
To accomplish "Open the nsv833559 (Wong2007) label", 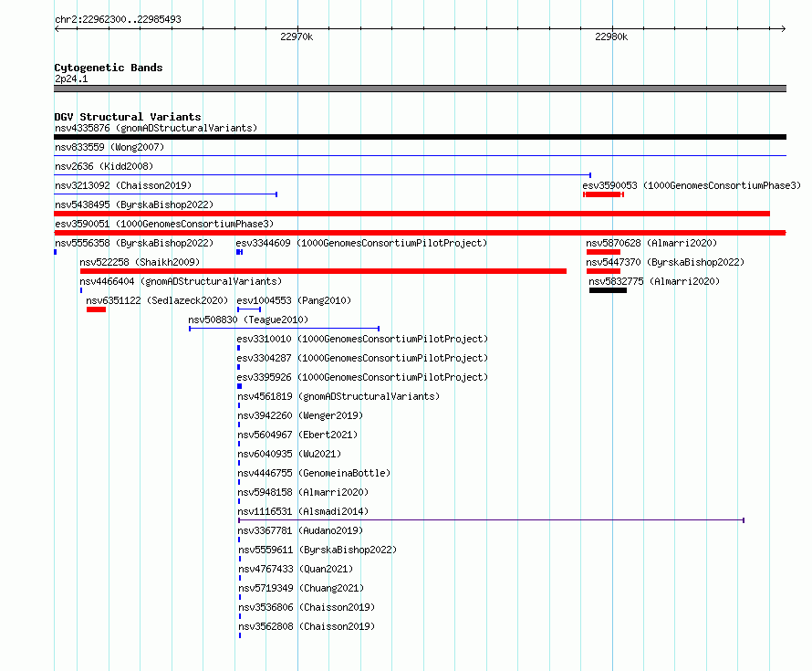I will (109, 147).
